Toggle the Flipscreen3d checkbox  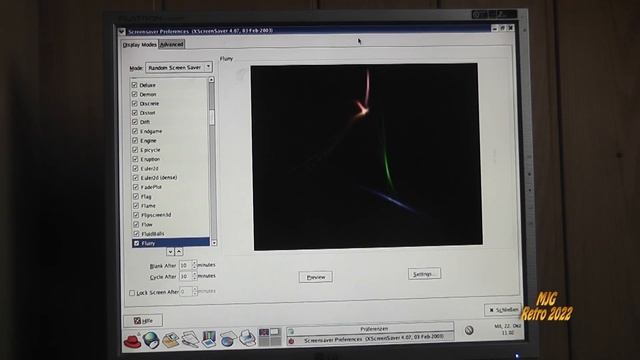pos(136,215)
